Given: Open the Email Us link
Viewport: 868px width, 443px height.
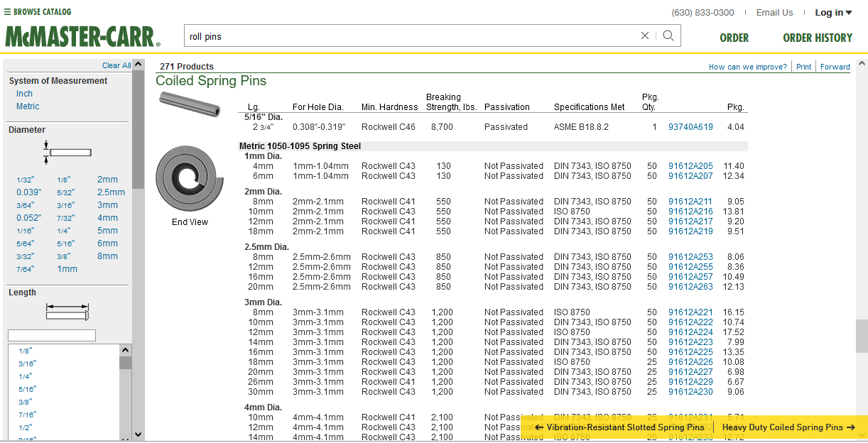Looking at the screenshot, I should pyautogui.click(x=774, y=13).
